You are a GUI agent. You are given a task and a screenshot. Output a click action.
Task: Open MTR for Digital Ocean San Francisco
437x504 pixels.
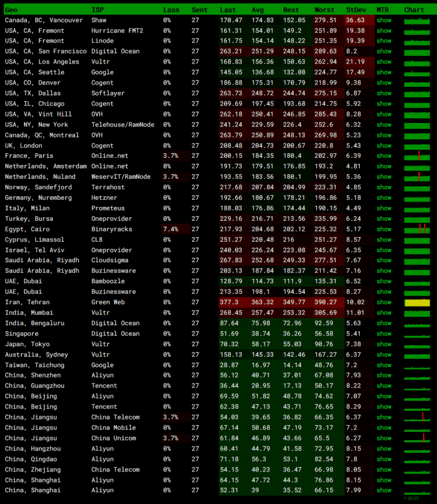tap(384, 51)
